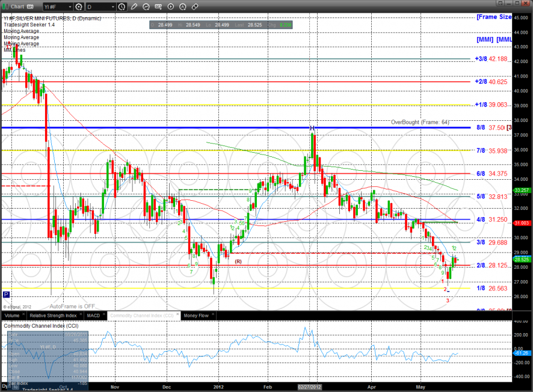Viewport: 533px width, 392px height.
Task: Select the pencil drawing tool
Action: tap(134, 7)
